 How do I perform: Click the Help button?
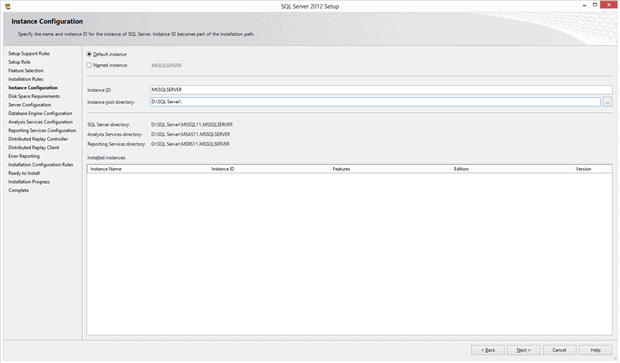595,350
